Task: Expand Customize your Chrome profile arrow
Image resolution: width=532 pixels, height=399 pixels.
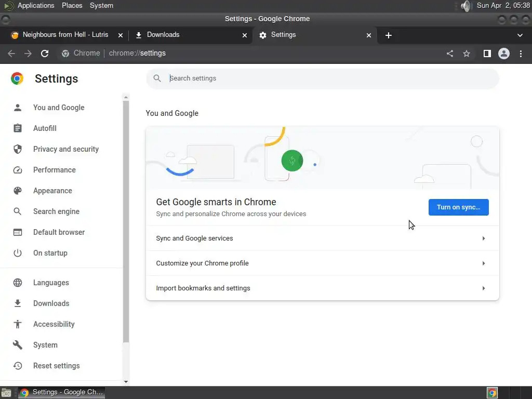Action: (484, 263)
